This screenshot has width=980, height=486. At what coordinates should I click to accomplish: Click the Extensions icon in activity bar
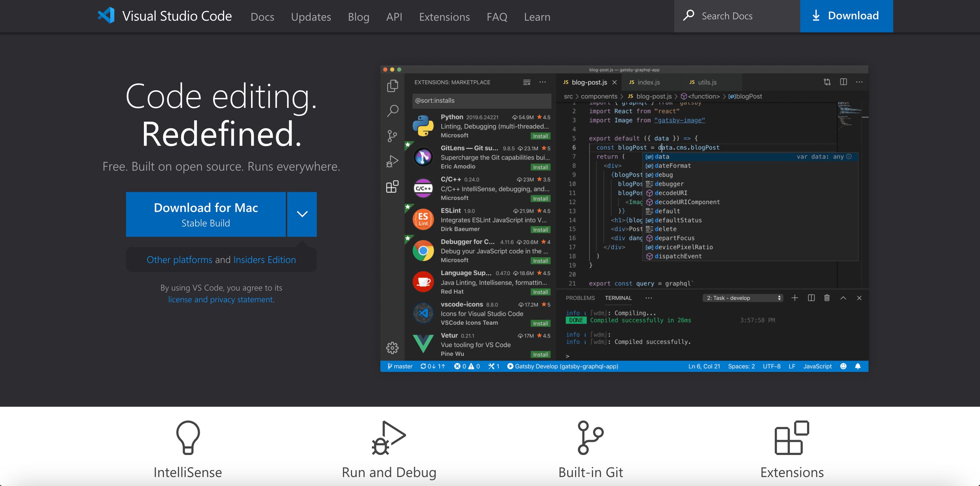pos(392,186)
